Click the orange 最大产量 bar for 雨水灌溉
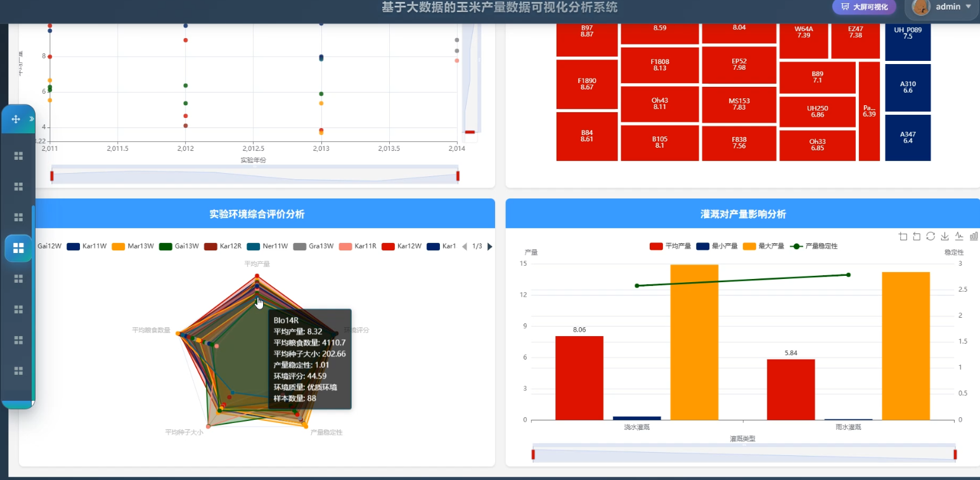Image resolution: width=980 pixels, height=480 pixels. pos(906,346)
